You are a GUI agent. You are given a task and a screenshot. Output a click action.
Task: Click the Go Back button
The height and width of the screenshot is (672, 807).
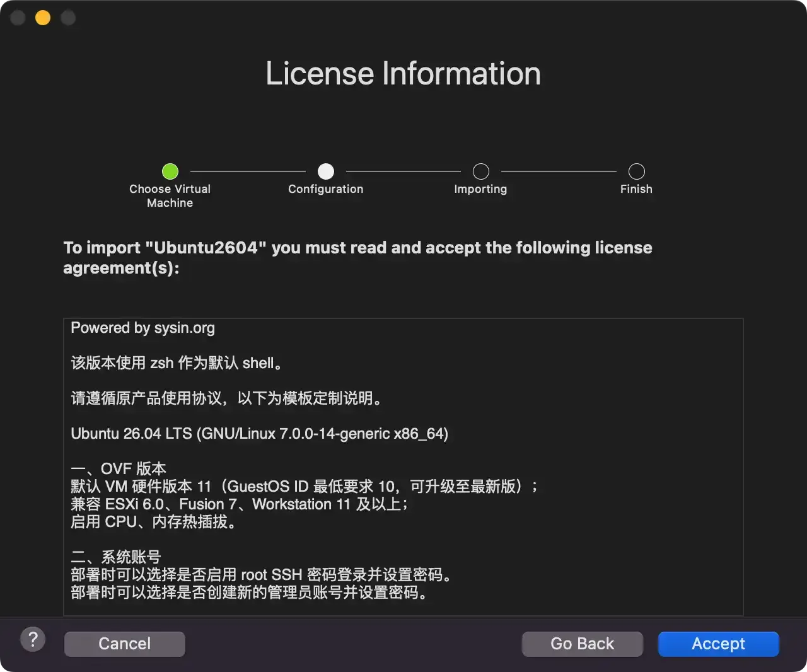[582, 644]
